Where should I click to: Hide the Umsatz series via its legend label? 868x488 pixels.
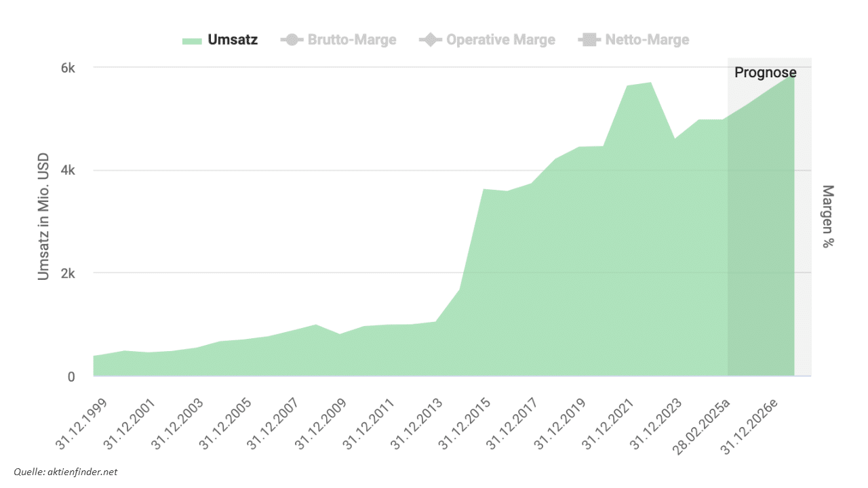click(x=233, y=40)
